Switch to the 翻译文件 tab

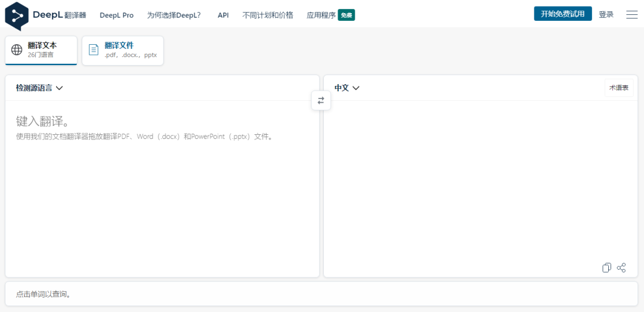click(x=123, y=50)
